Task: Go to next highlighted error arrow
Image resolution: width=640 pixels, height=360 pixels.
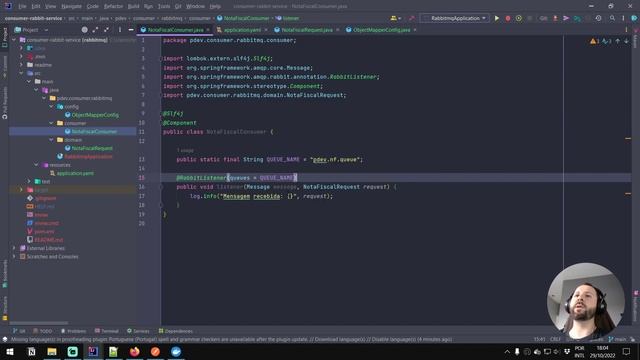Action: 627,41
